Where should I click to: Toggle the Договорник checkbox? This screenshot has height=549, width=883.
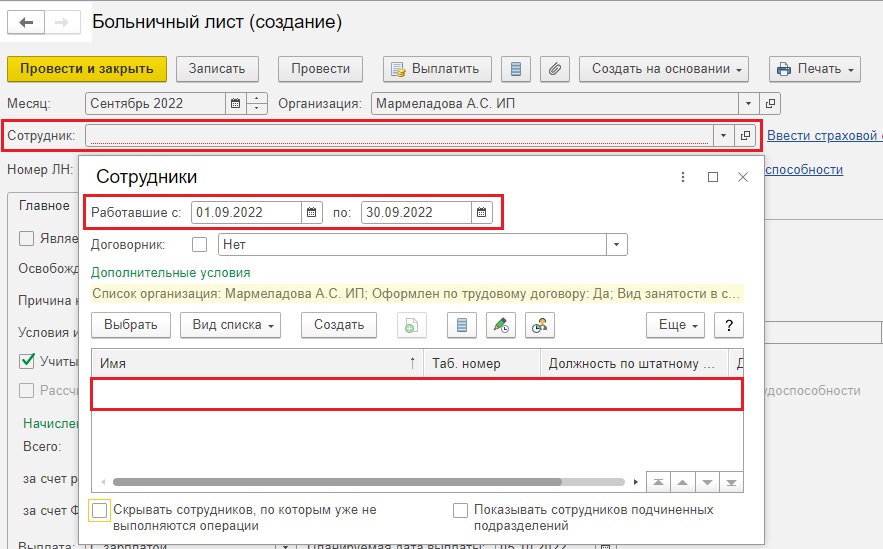199,245
